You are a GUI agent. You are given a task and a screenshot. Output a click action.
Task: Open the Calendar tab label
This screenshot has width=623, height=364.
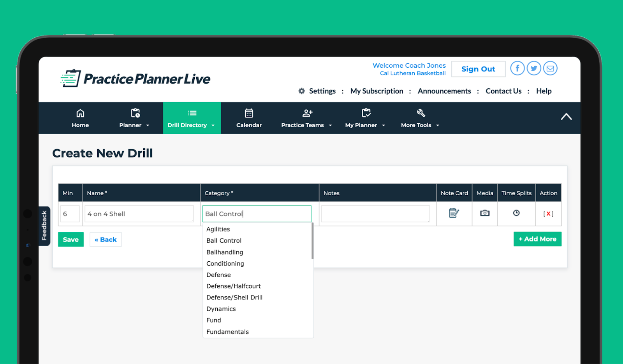(249, 125)
